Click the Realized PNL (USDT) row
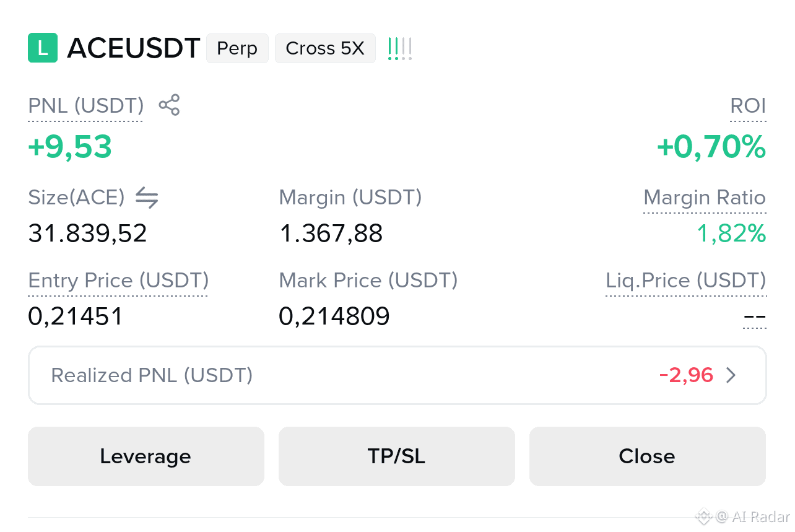 397,375
